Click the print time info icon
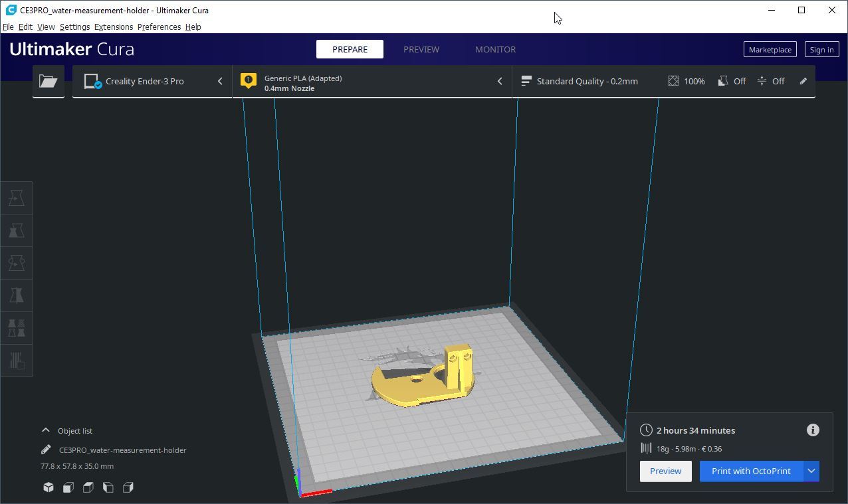Screen dimensions: 848x504 [812, 430]
